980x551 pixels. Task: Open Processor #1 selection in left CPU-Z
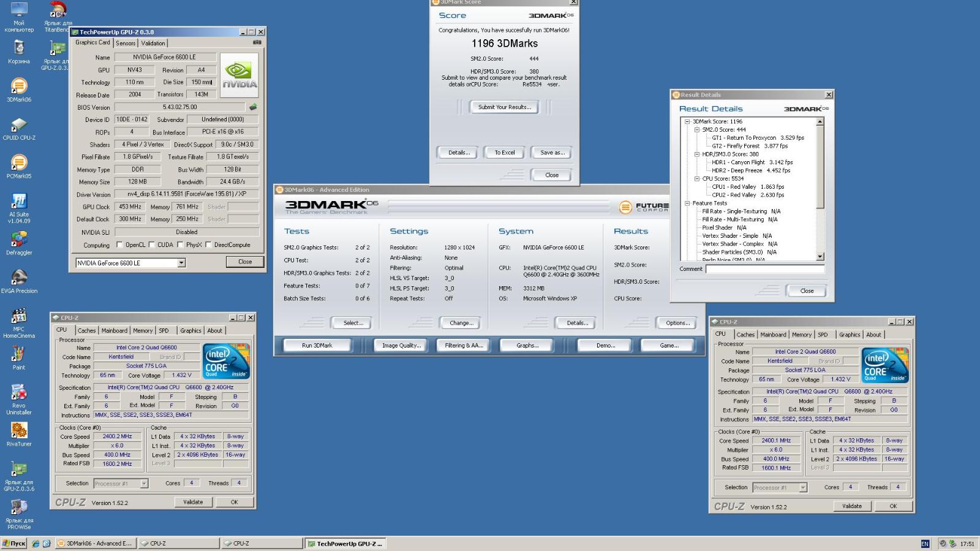tap(144, 484)
